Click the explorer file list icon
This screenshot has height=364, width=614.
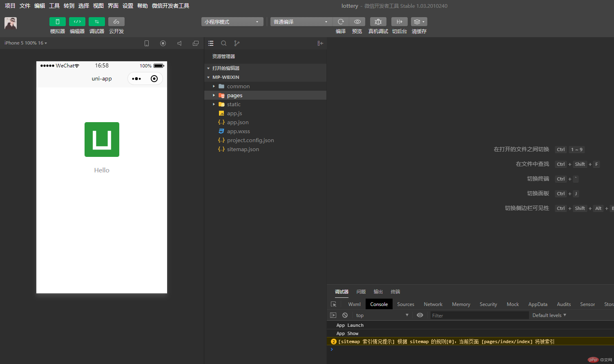pyautogui.click(x=211, y=43)
